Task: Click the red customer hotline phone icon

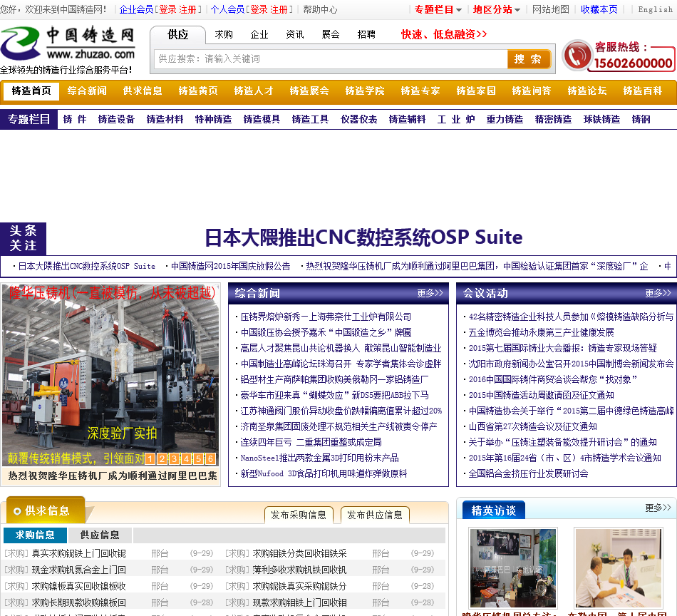Action: (x=577, y=56)
